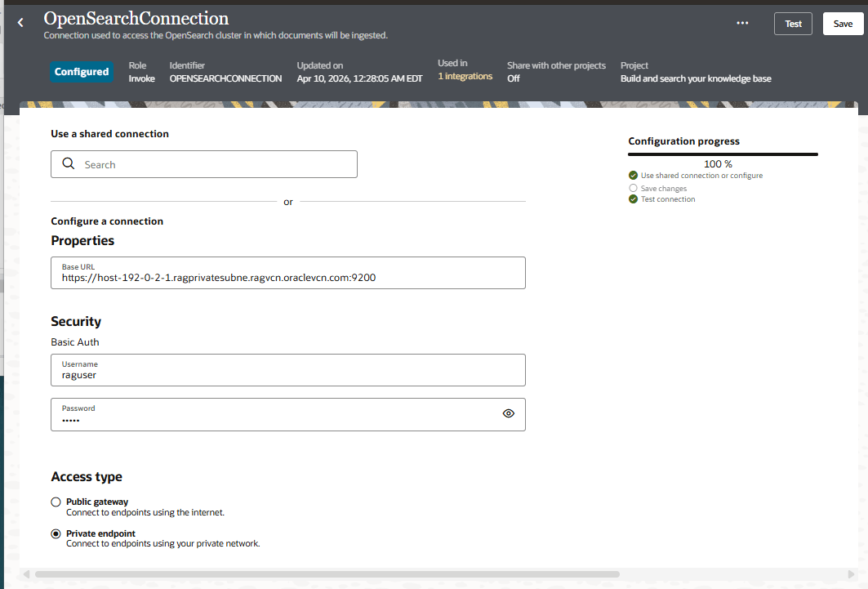868x589 pixels.
Task: Reveal password with the eye icon
Action: click(508, 413)
